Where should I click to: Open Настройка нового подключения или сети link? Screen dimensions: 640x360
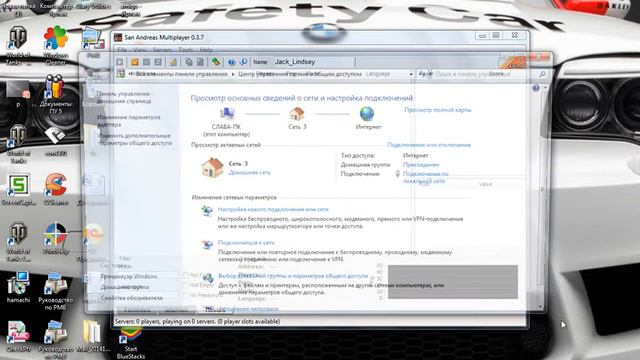(273, 209)
